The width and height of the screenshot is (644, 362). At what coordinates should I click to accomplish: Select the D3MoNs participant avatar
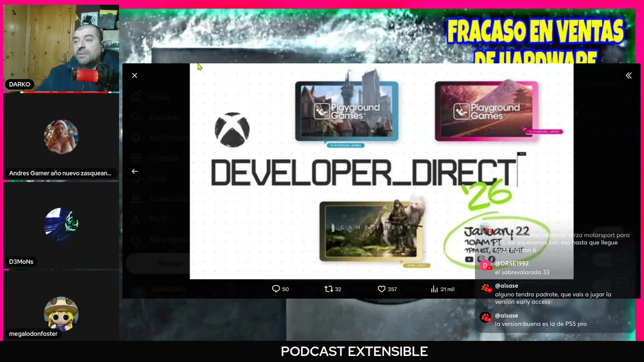tap(61, 225)
